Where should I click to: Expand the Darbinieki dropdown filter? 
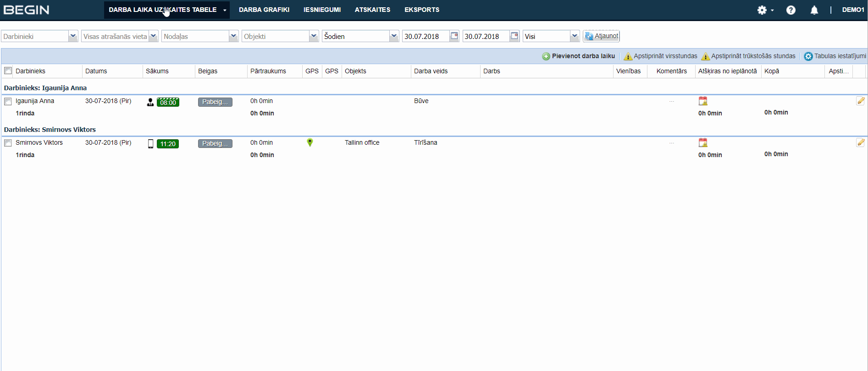72,36
